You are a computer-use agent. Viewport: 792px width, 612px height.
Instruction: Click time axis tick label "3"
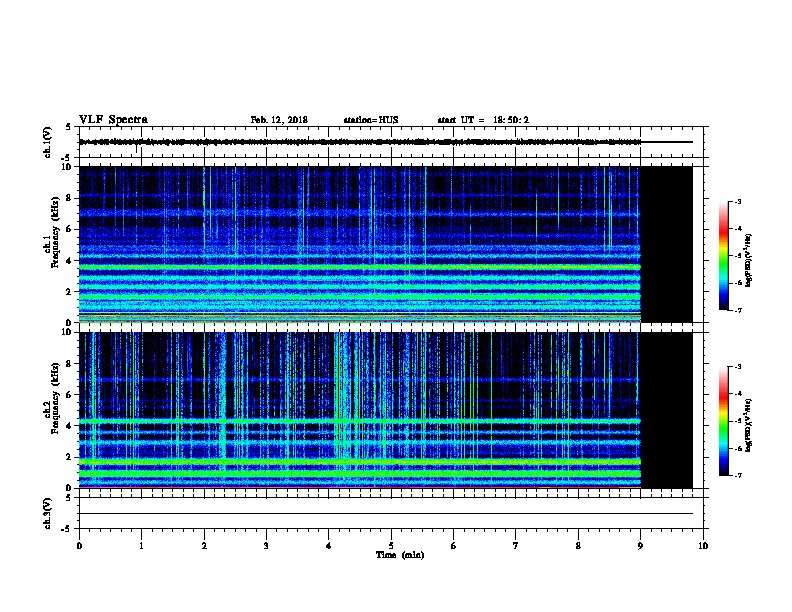pos(266,545)
